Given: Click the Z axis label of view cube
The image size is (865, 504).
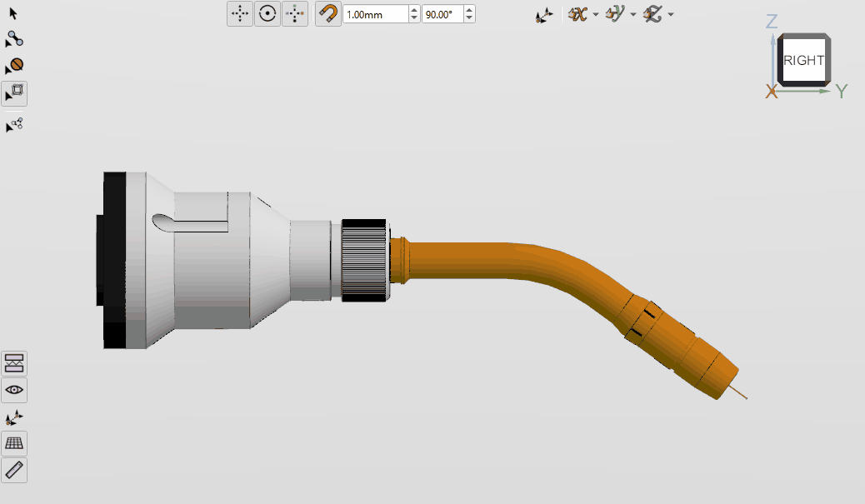Looking at the screenshot, I should coord(772,22).
